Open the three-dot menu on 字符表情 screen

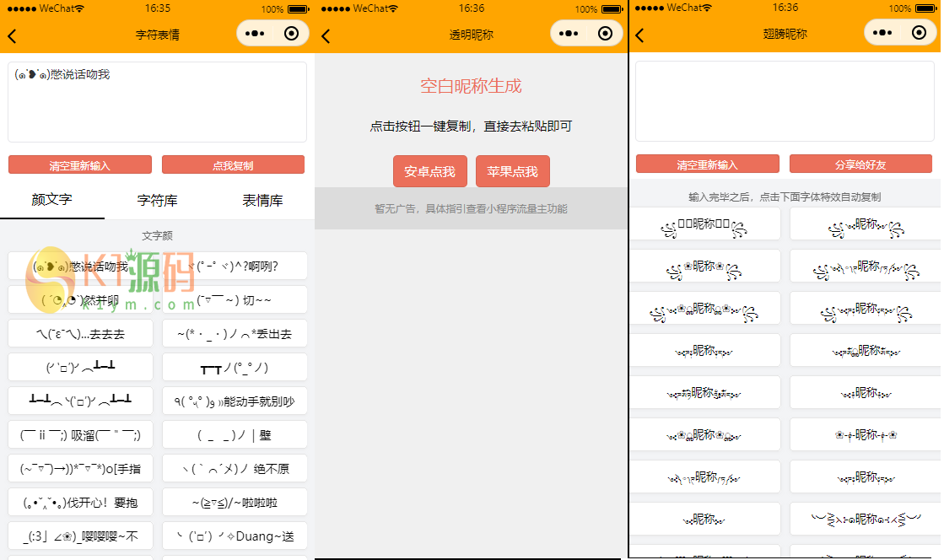click(x=255, y=34)
